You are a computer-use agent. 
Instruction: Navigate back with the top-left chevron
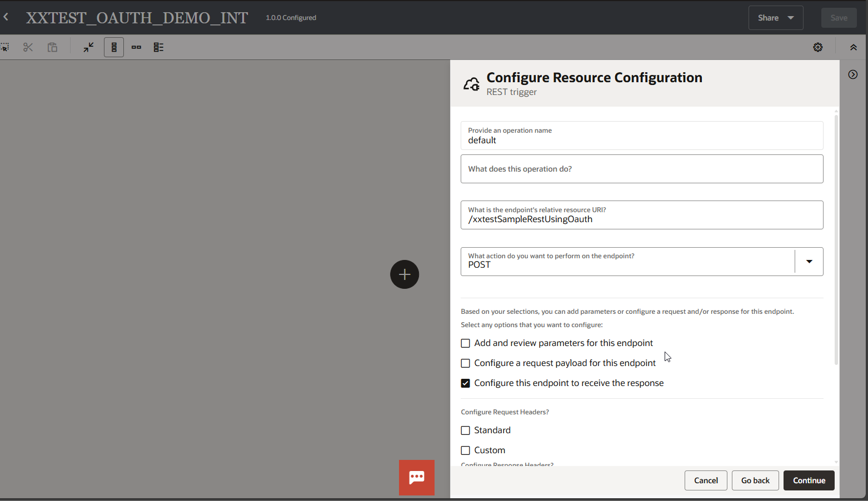pyautogui.click(x=6, y=17)
